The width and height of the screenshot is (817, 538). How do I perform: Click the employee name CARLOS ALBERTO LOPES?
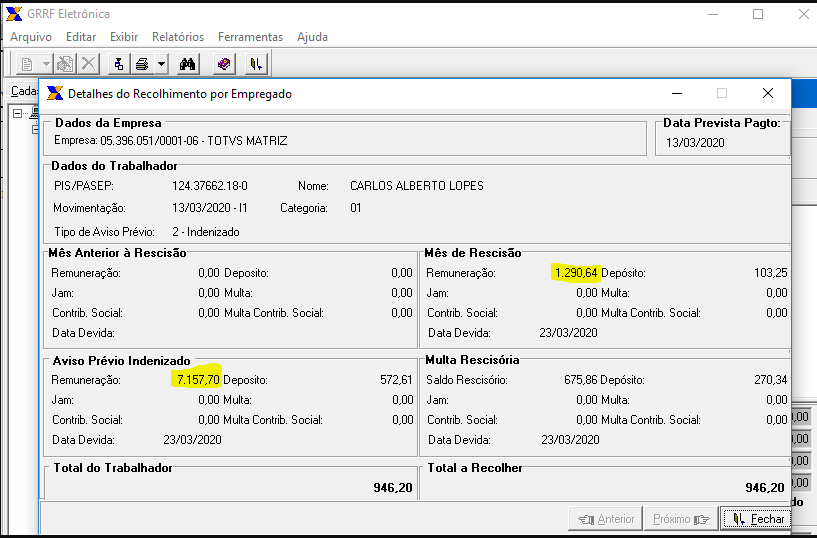pyautogui.click(x=416, y=186)
